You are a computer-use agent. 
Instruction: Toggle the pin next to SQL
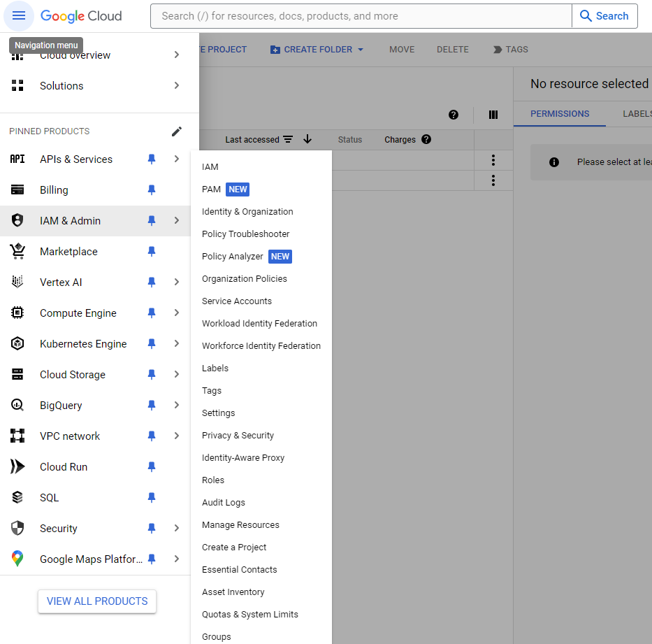(x=152, y=498)
